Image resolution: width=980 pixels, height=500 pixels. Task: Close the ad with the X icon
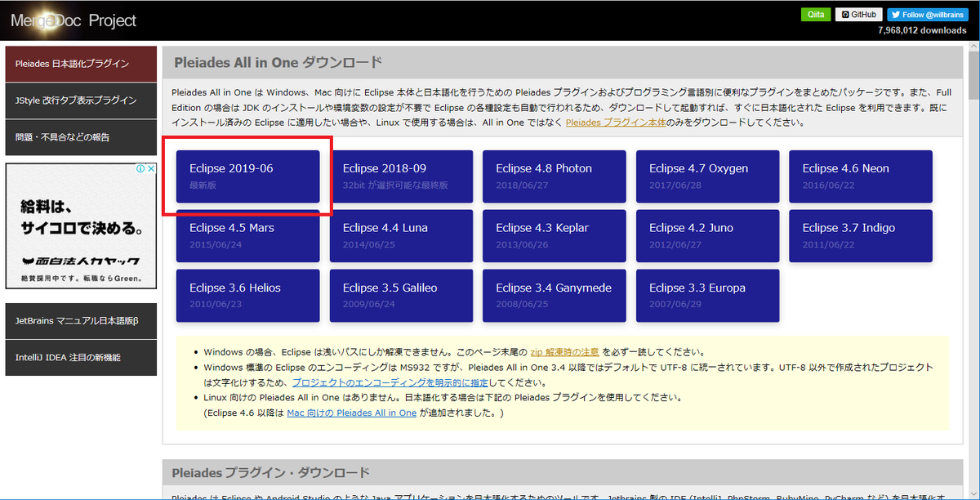pos(150,169)
